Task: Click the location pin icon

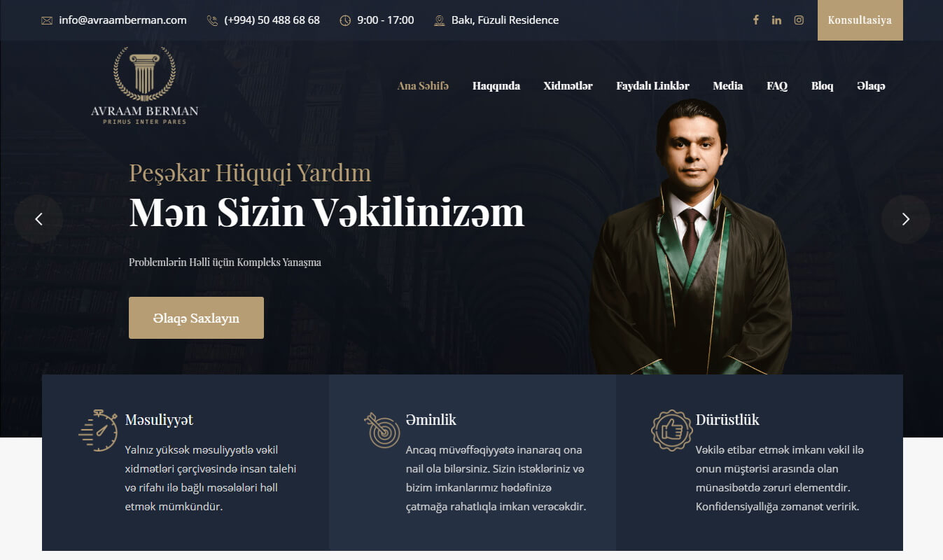Action: [x=440, y=20]
